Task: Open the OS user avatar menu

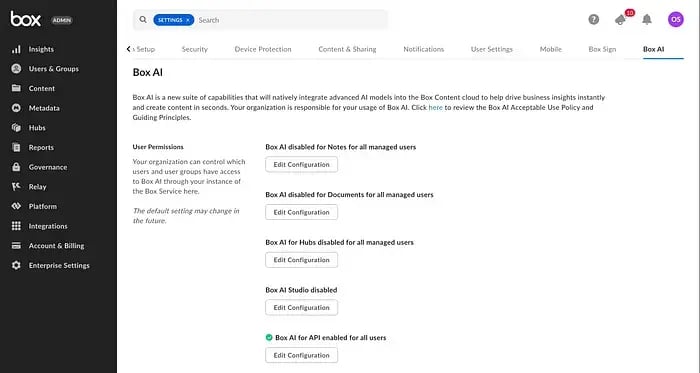Action: click(675, 19)
